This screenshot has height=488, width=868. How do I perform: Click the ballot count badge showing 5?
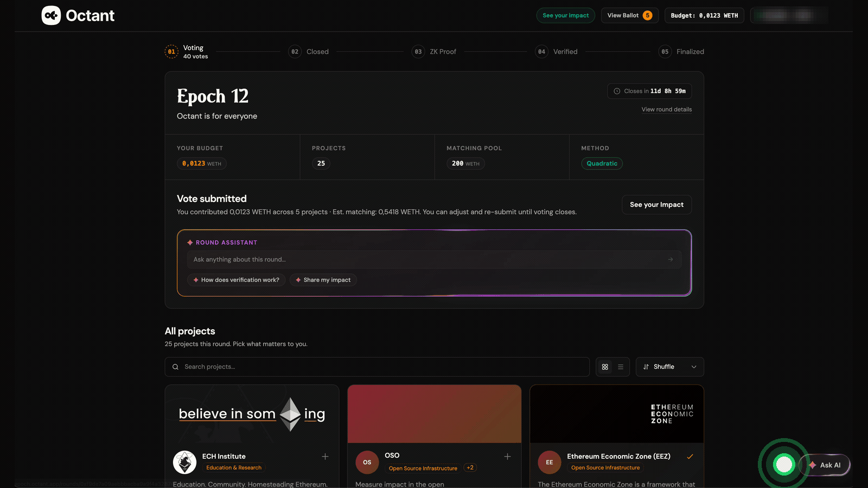click(647, 15)
